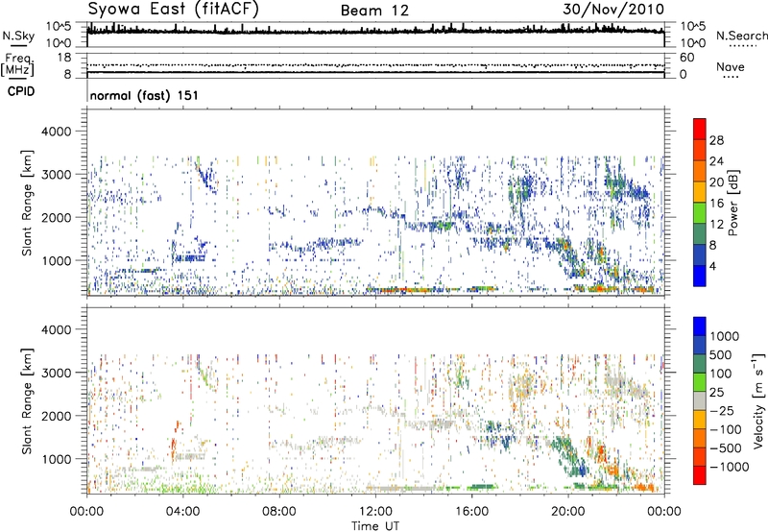The height and width of the screenshot is (532, 768).
Task: Click the gray band of Velocity colorbar
Action: [700, 400]
